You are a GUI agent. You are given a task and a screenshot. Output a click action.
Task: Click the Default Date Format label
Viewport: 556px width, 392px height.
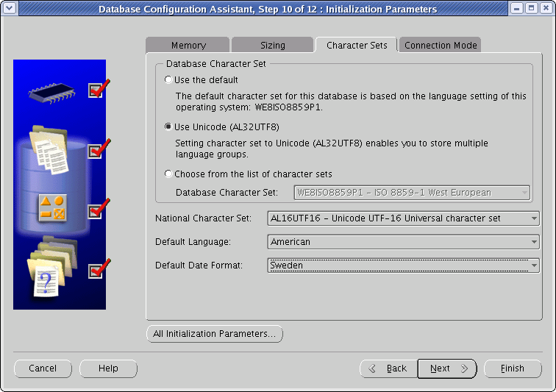[x=199, y=266]
